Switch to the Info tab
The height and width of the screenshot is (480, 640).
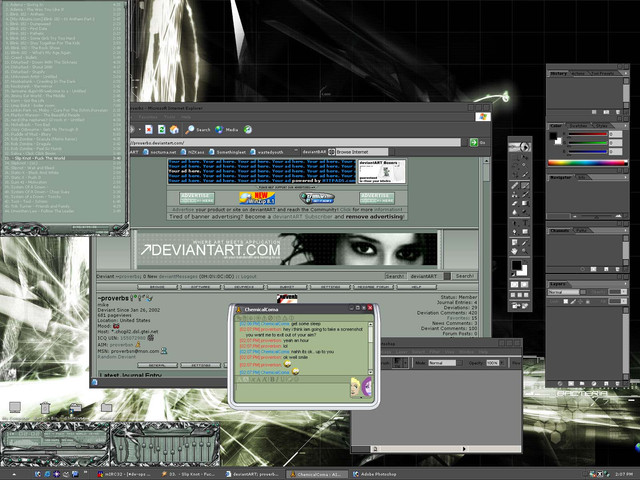coord(581,177)
